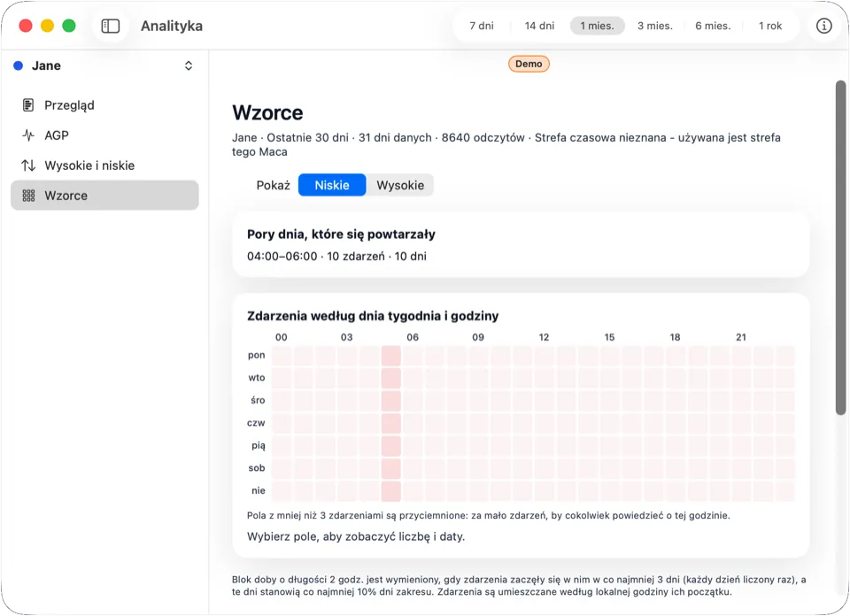Image resolution: width=850 pixels, height=616 pixels.
Task: Click the Pory dnia, które się powtarzały heading
Action: 341,235
